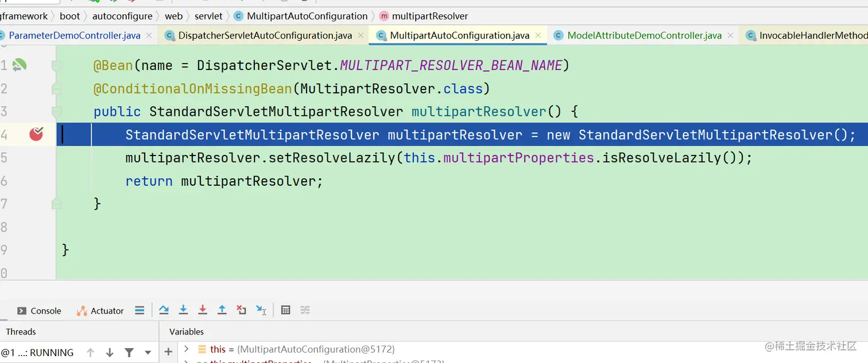Click the previous frame up arrow
This screenshot has width=868, height=363.
point(90,353)
